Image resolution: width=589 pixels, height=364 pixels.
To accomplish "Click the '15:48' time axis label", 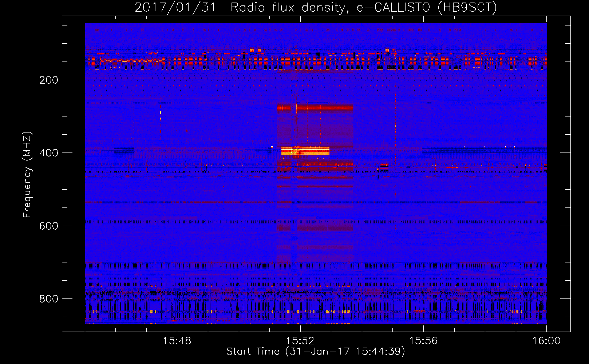I will (177, 341).
